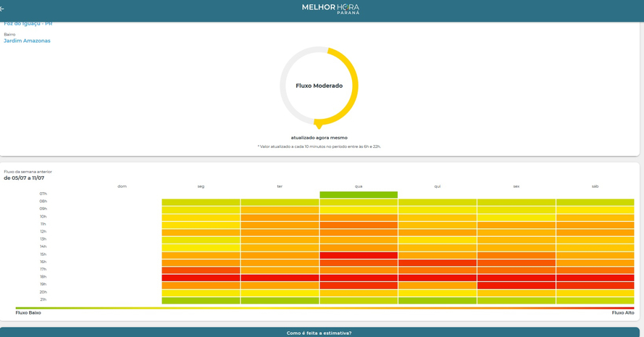
Task: Click the red 19h cell under sex
Action: pyautogui.click(x=516, y=285)
